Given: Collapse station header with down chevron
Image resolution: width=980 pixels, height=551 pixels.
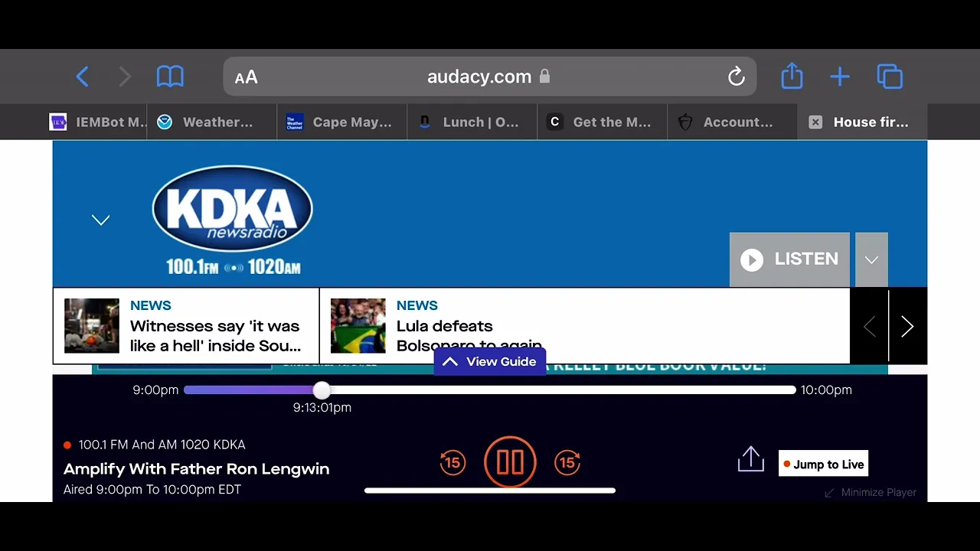Looking at the screenshot, I should (x=101, y=220).
